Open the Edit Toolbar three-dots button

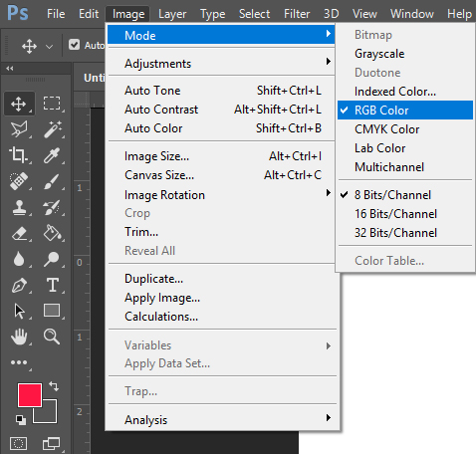click(19, 362)
